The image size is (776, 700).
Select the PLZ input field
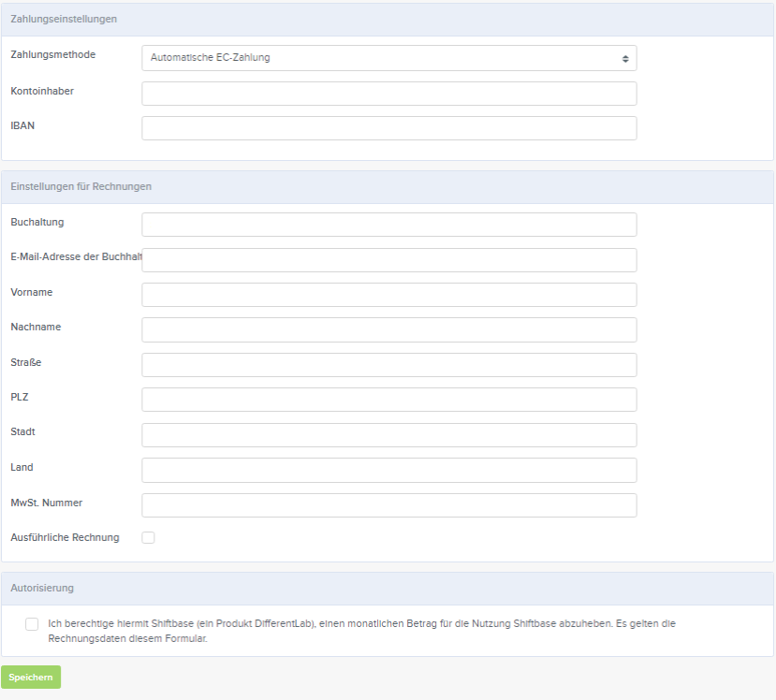389,400
